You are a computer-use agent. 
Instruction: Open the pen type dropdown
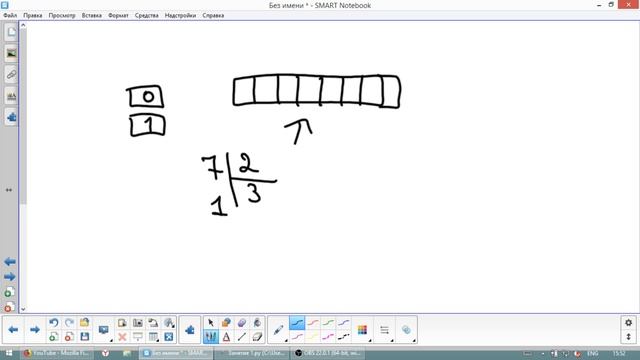(279, 330)
